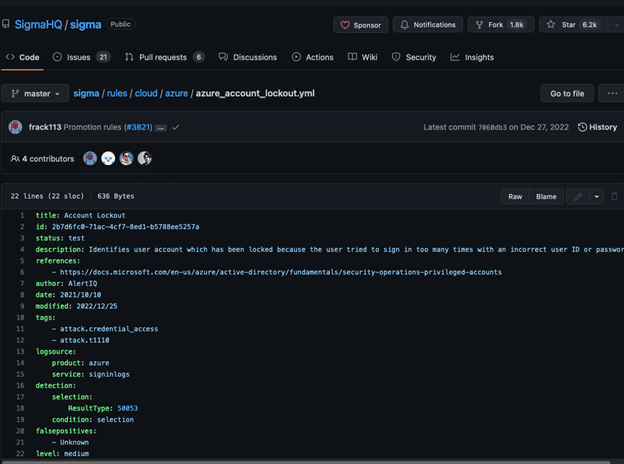Click the Go to file button
This screenshot has height=464, width=624.
567,94
